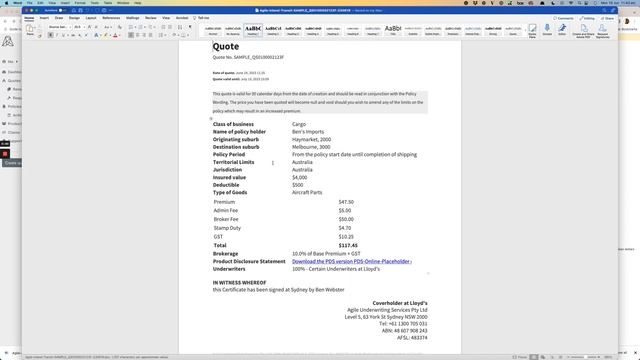Apply the Heading 2 style

[273, 30]
